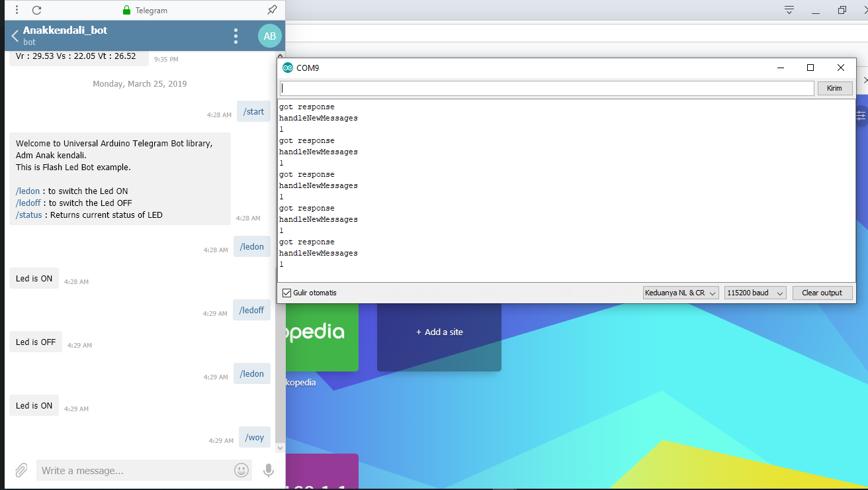Open the Telegram panel three-dot menu

(x=17, y=10)
